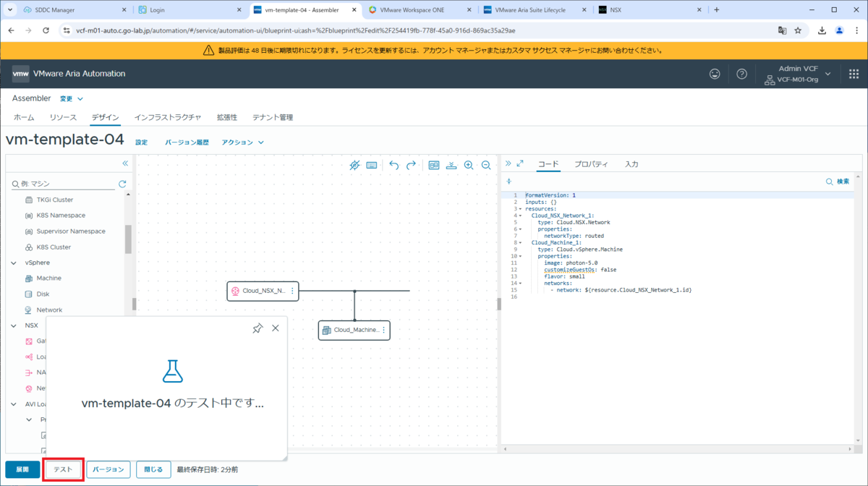Switch to the 入力 pane tab
The image size is (868, 486).
[x=631, y=164]
